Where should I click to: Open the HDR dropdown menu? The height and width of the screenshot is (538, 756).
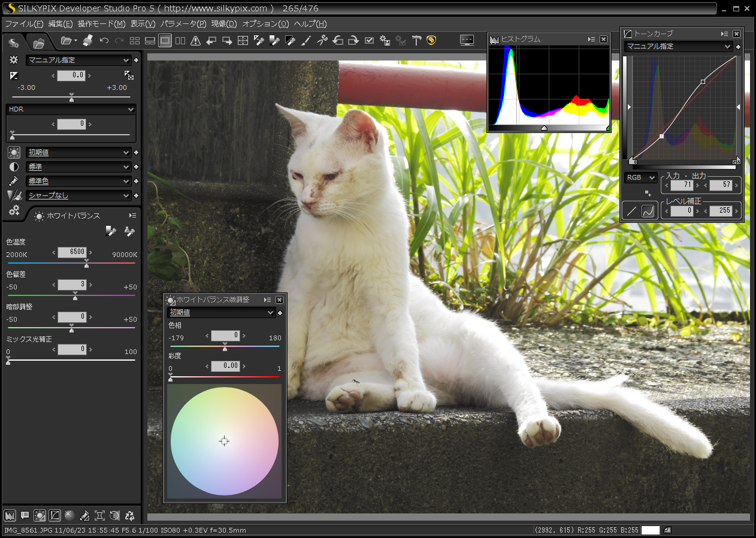pos(71,109)
